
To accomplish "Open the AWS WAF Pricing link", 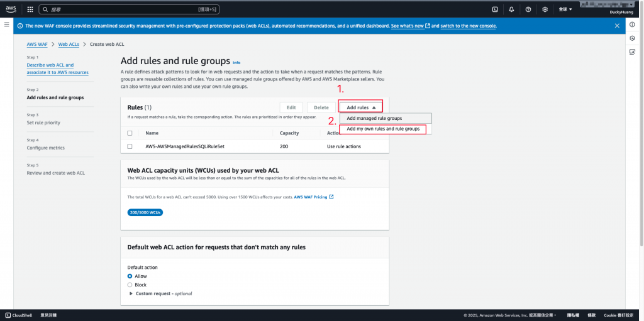I will (x=311, y=197).
